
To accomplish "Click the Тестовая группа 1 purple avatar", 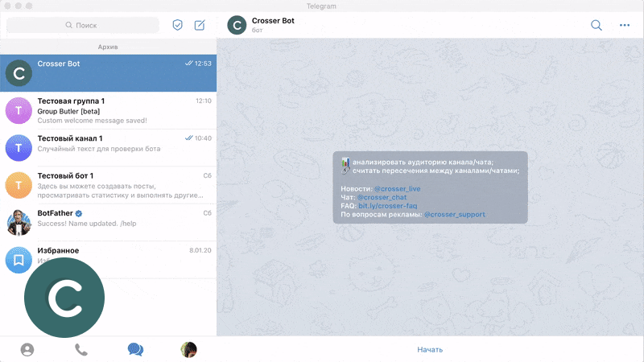I will tap(19, 110).
